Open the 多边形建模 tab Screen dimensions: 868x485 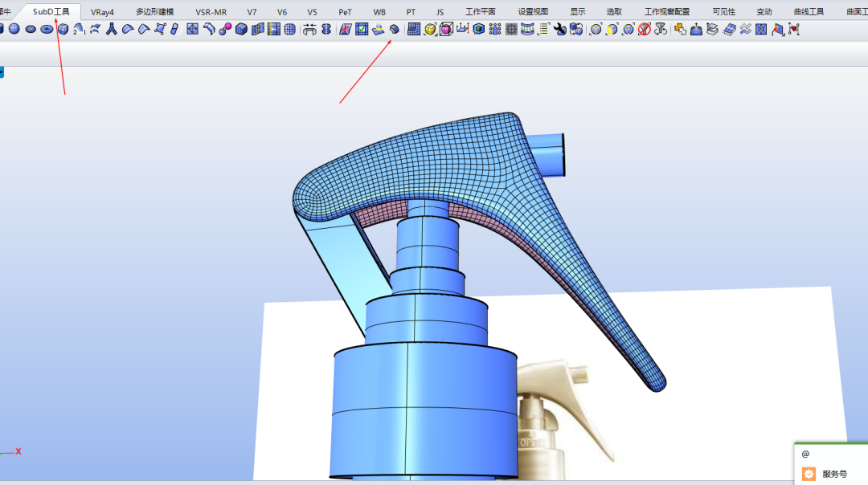(155, 11)
